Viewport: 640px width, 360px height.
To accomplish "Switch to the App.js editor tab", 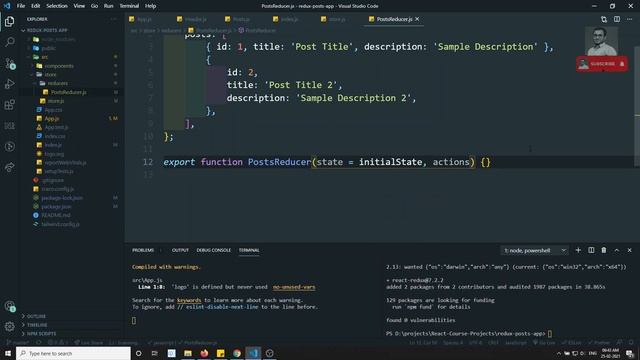I will 140,19.
